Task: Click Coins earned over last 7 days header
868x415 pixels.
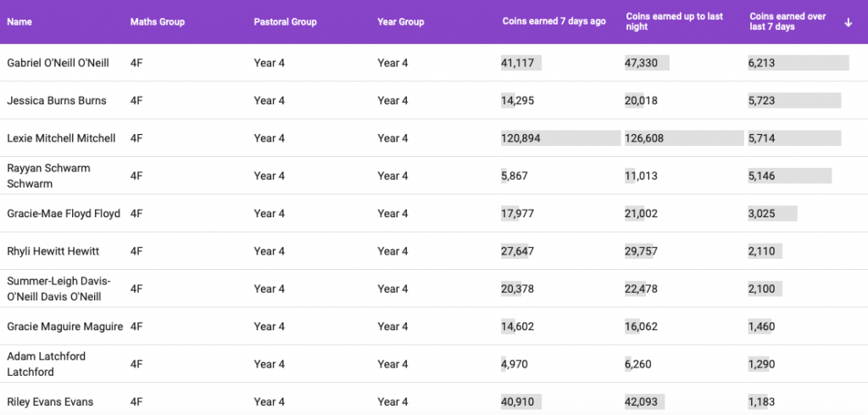Action: [x=789, y=22]
